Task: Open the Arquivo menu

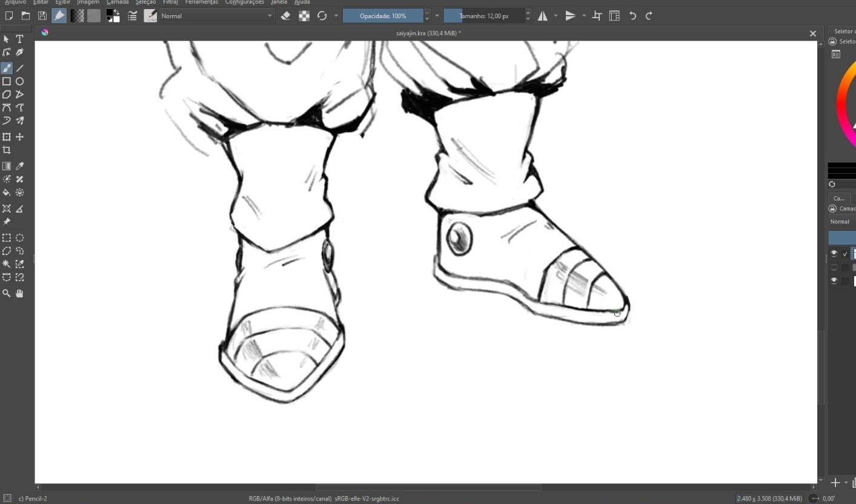Action: coord(15,2)
